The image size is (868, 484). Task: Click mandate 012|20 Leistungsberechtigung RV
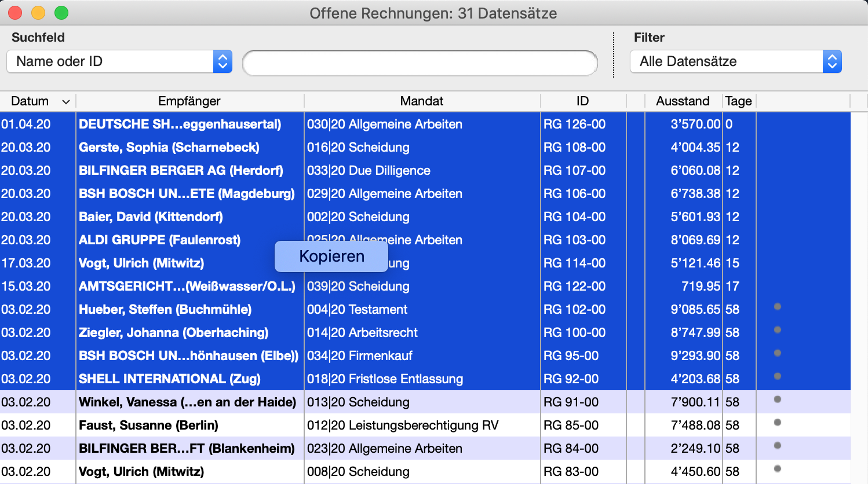point(403,426)
